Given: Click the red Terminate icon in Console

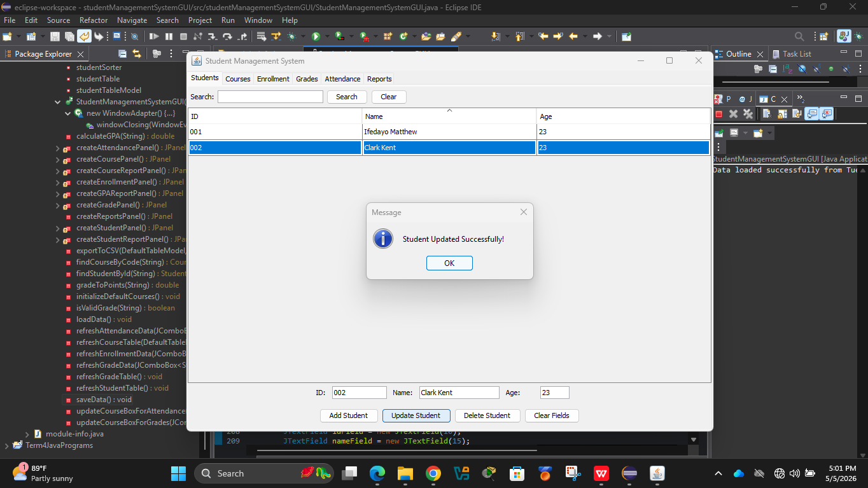Looking at the screenshot, I should [x=718, y=114].
